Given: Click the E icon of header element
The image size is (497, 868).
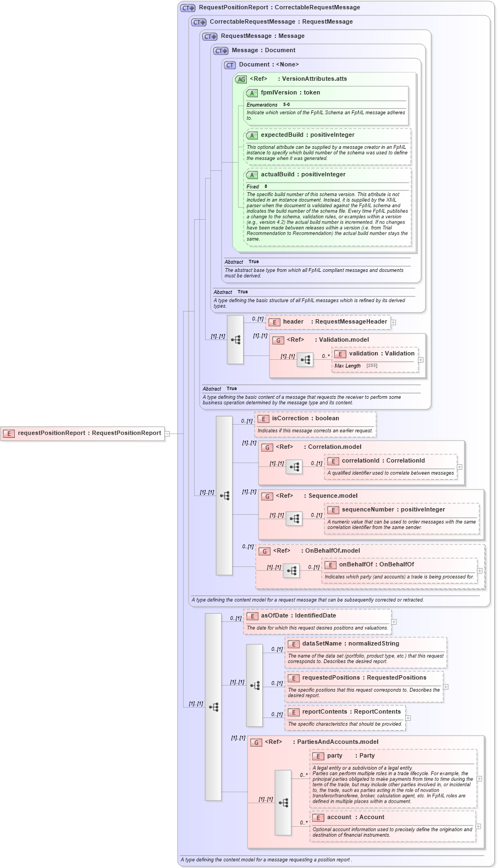Looking at the screenshot, I should pos(274,322).
